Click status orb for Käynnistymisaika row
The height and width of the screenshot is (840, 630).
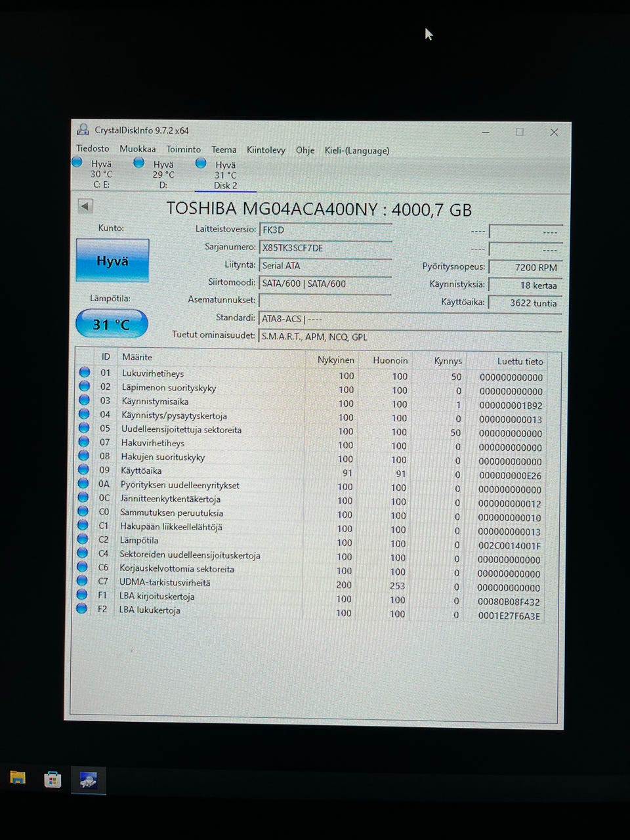pos(84,400)
